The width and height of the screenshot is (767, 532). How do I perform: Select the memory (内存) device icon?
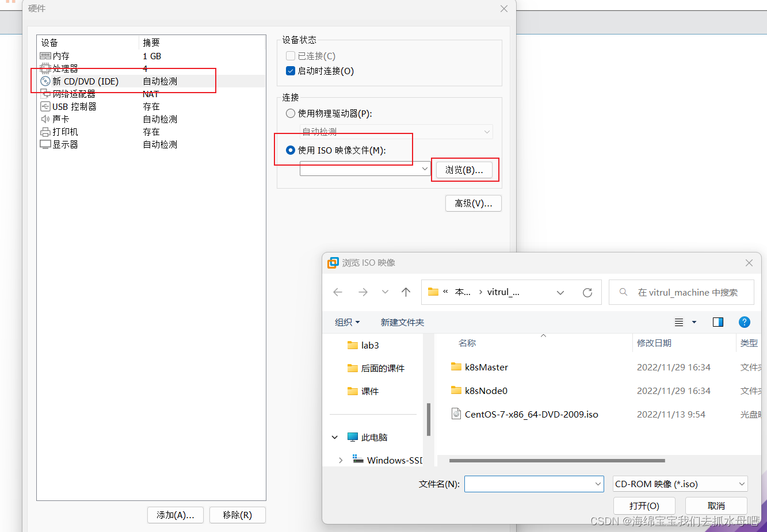coord(45,56)
